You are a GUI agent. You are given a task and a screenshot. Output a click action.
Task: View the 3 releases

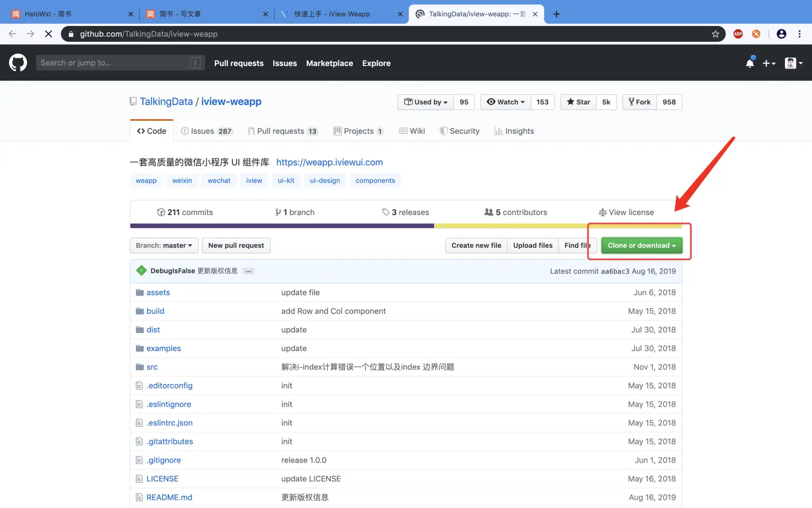pos(405,212)
